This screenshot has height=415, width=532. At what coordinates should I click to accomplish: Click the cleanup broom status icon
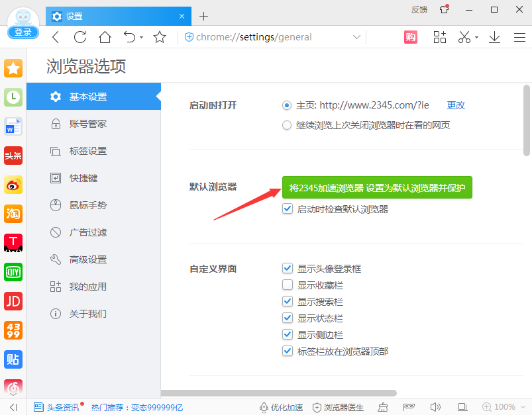383,407
